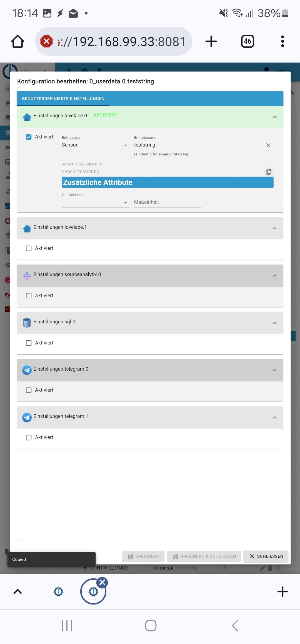The image size is (300, 644).
Task: Open a new browser tab with plus icon
Action: pyautogui.click(x=211, y=41)
